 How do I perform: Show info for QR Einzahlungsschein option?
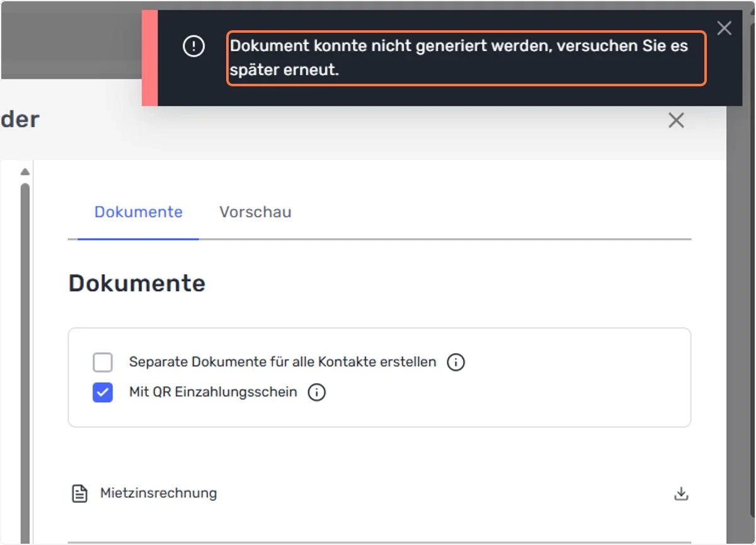tap(316, 393)
